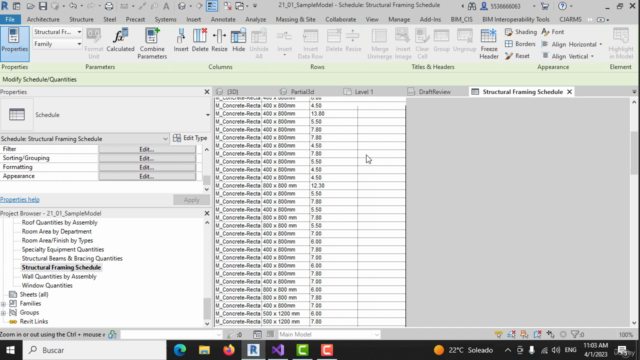Screen dimensions: 640x360
Task: Open the File menu
Action: (10, 19)
